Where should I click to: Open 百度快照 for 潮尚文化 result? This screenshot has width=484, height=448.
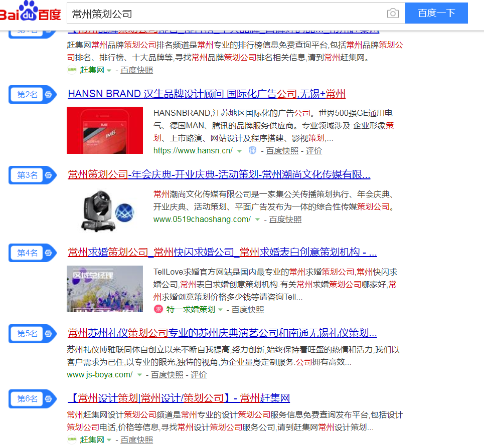285,219
